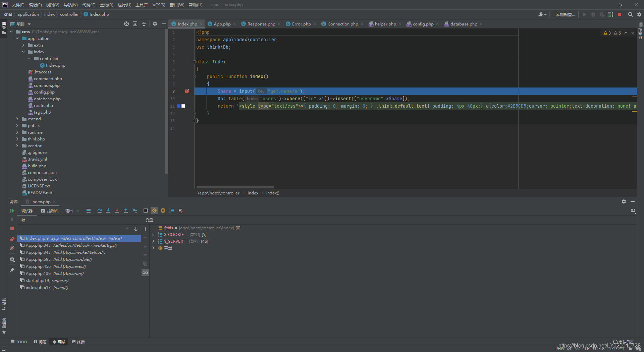Viewport: 644px width, 352px height.
Task: Open View Breakpoints in debug sidebar
Action: (x=12, y=239)
